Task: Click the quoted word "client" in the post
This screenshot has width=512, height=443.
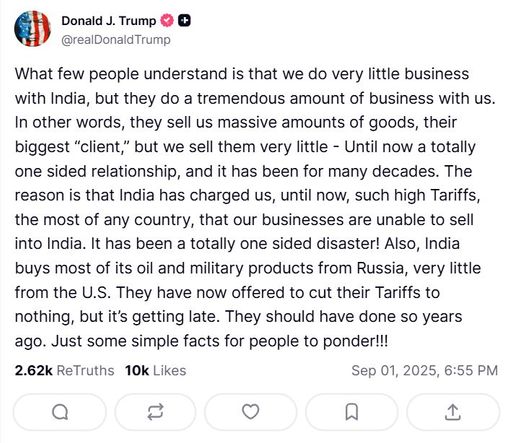Action: point(103,147)
